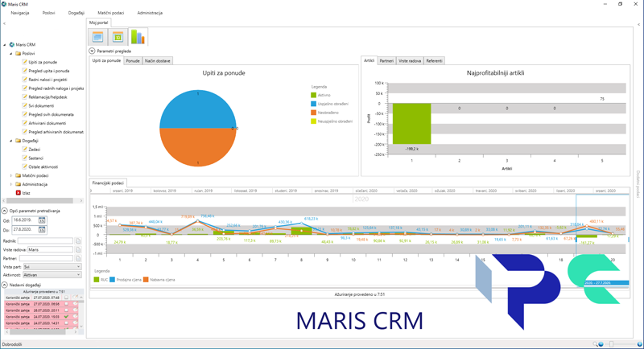Expand the Parametri pregleda section
This screenshot has width=644, height=349.
(x=92, y=51)
